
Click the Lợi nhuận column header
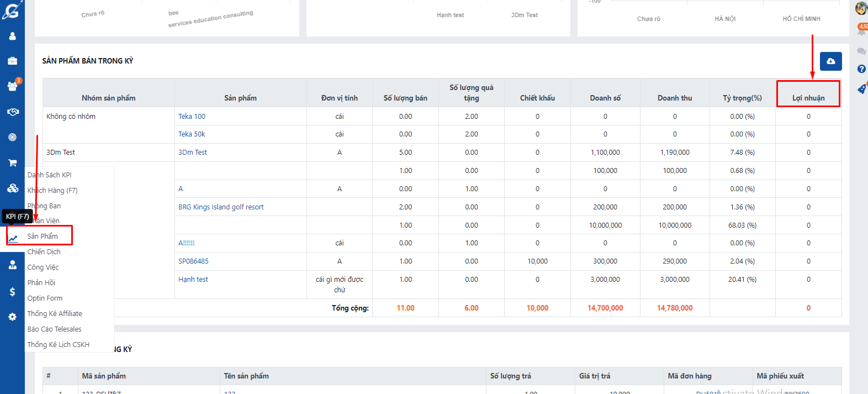tap(808, 98)
